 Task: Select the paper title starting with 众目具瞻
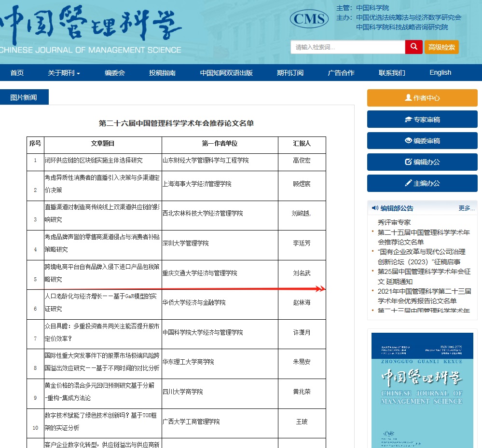102,332
